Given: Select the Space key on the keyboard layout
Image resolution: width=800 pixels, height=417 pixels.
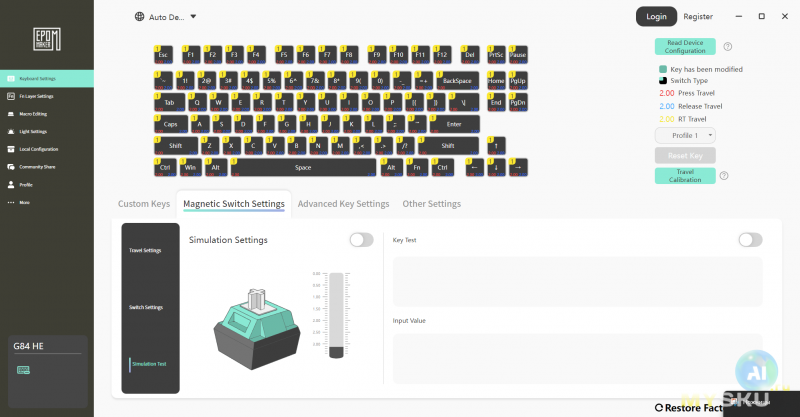Looking at the screenshot, I should click(x=303, y=167).
